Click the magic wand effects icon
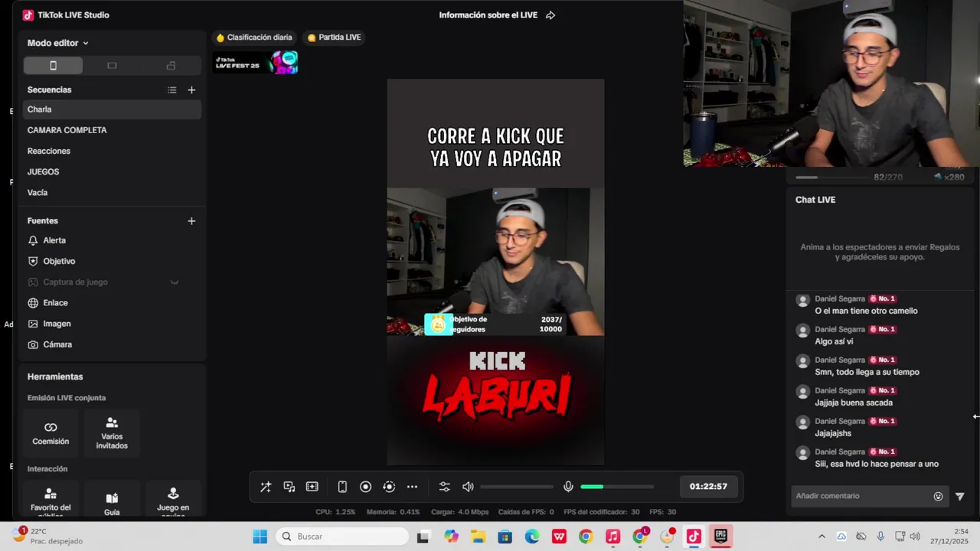 [266, 487]
